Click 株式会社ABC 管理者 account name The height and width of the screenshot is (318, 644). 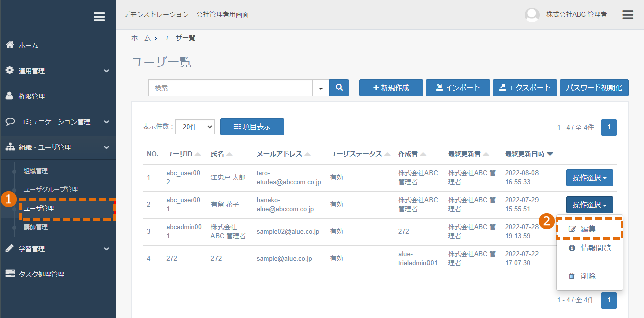[576, 15]
